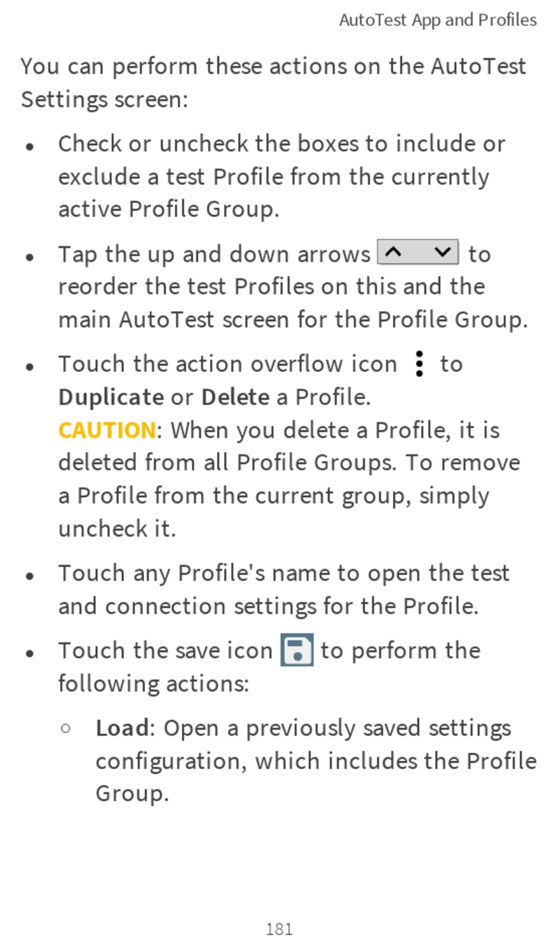Click the bold Delete word

(236, 397)
